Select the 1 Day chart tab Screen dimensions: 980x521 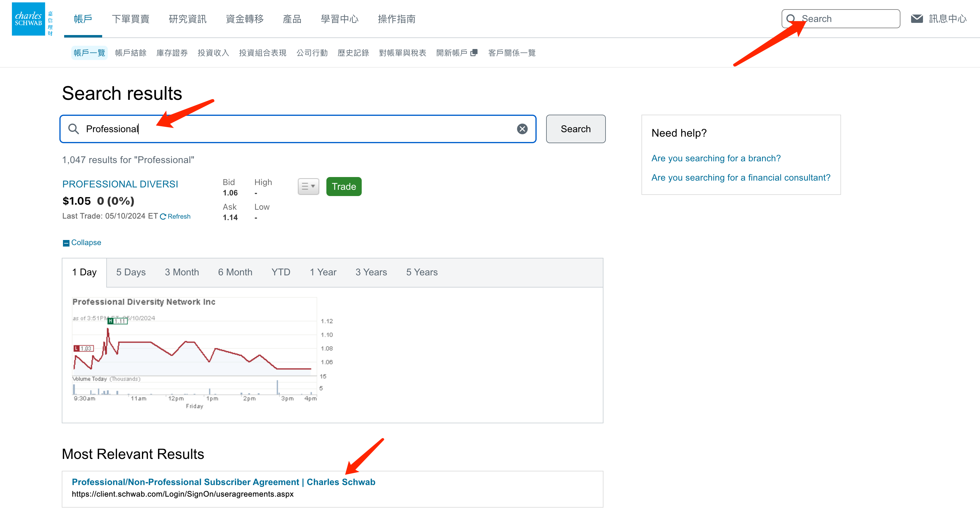point(84,272)
